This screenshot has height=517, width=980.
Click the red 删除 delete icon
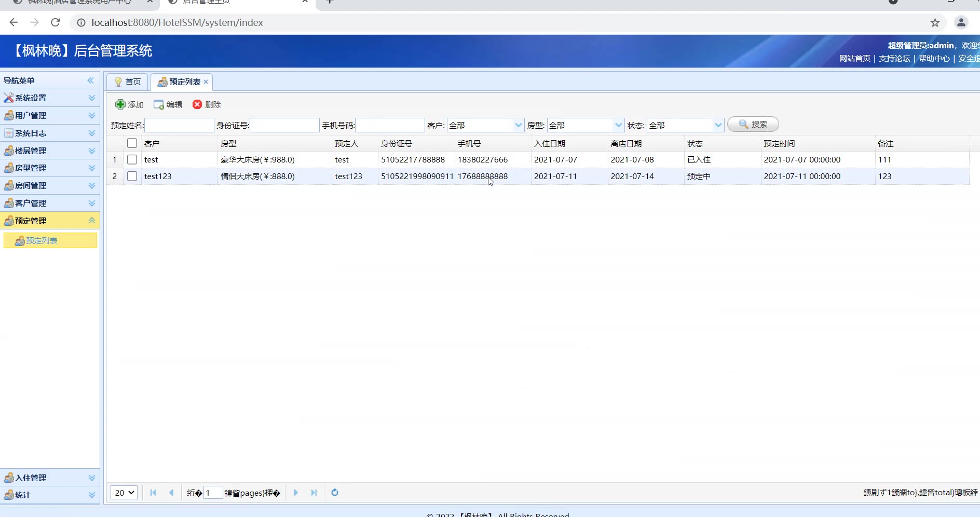197,104
